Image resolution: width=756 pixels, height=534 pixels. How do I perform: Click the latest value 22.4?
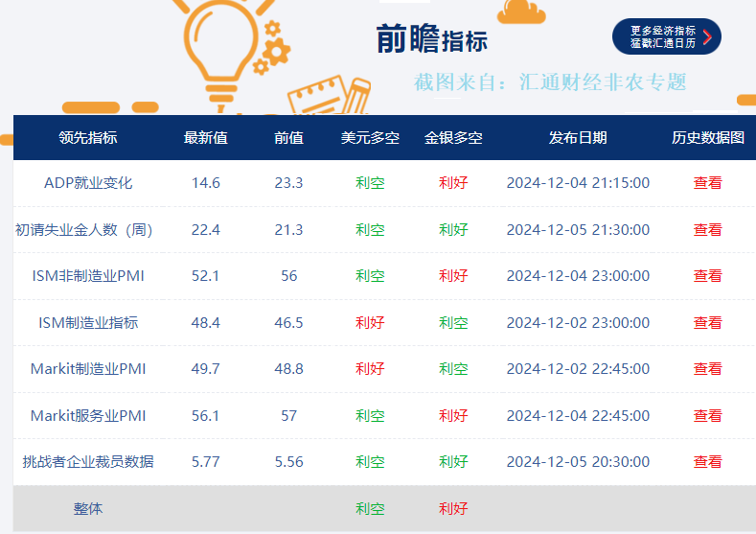205,230
